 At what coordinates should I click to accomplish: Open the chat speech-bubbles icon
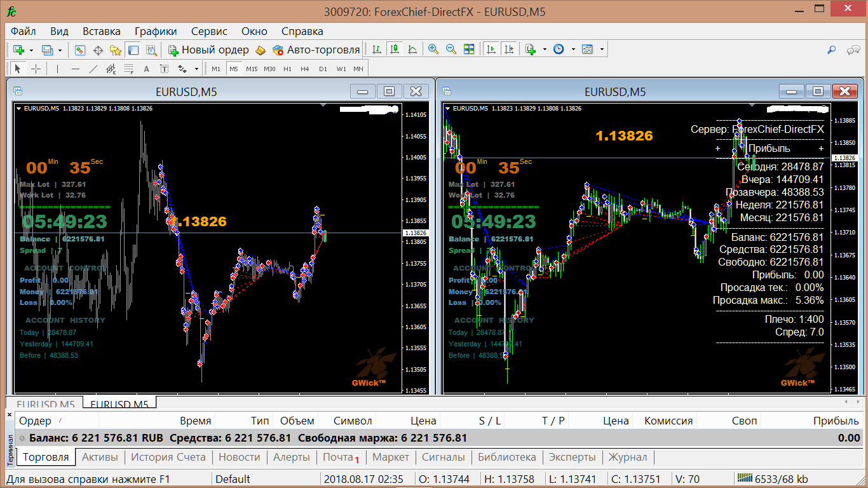coord(852,50)
